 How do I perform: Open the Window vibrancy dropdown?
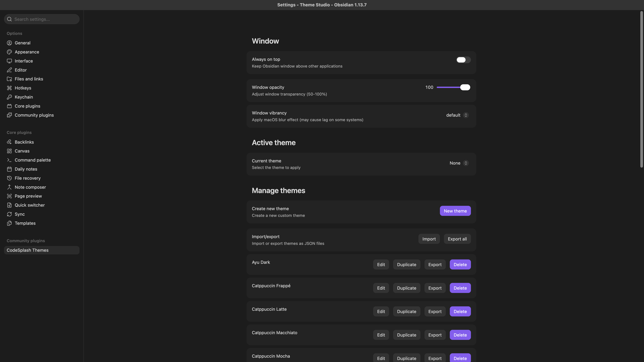click(457, 115)
